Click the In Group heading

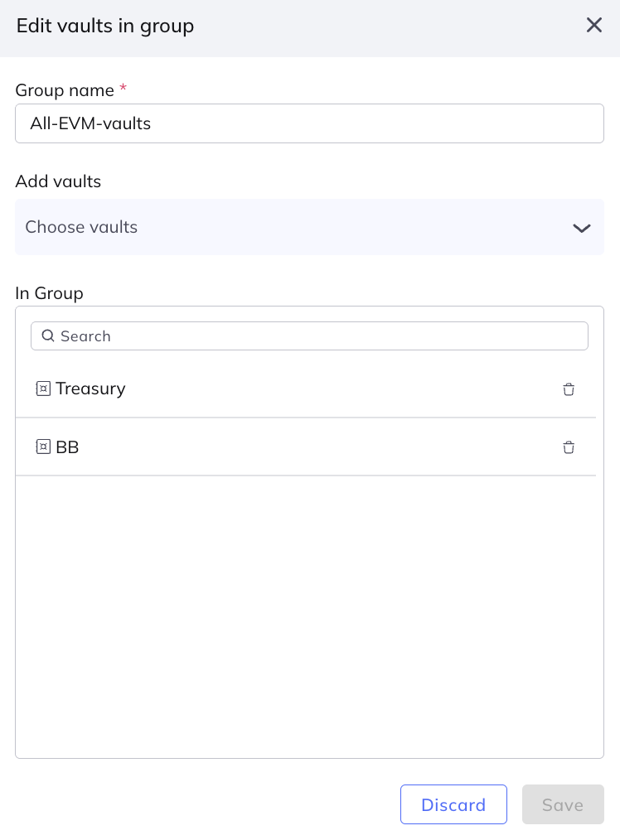pyautogui.click(x=49, y=292)
